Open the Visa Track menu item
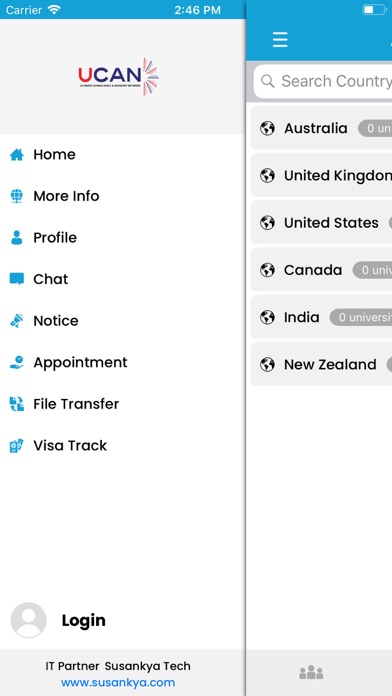The image size is (392, 696). [x=122, y=446]
